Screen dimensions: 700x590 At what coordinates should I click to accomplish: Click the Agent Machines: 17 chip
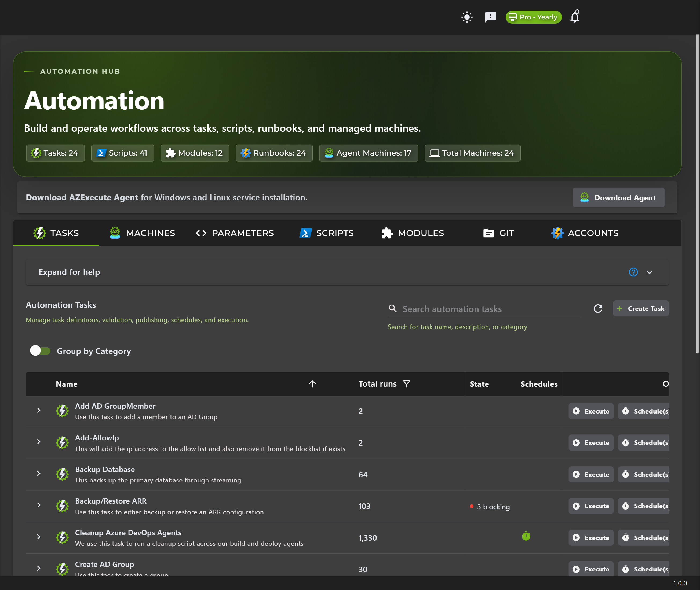369,153
